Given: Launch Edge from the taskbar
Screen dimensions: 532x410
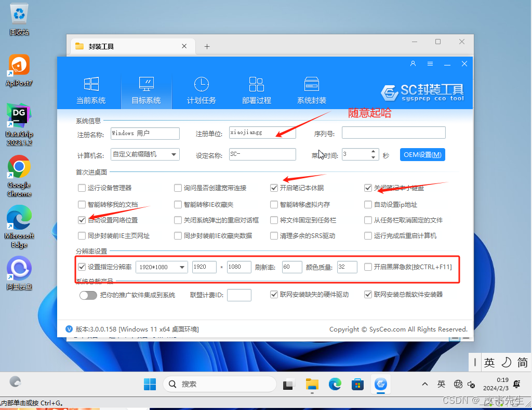Looking at the screenshot, I should 335,384.
